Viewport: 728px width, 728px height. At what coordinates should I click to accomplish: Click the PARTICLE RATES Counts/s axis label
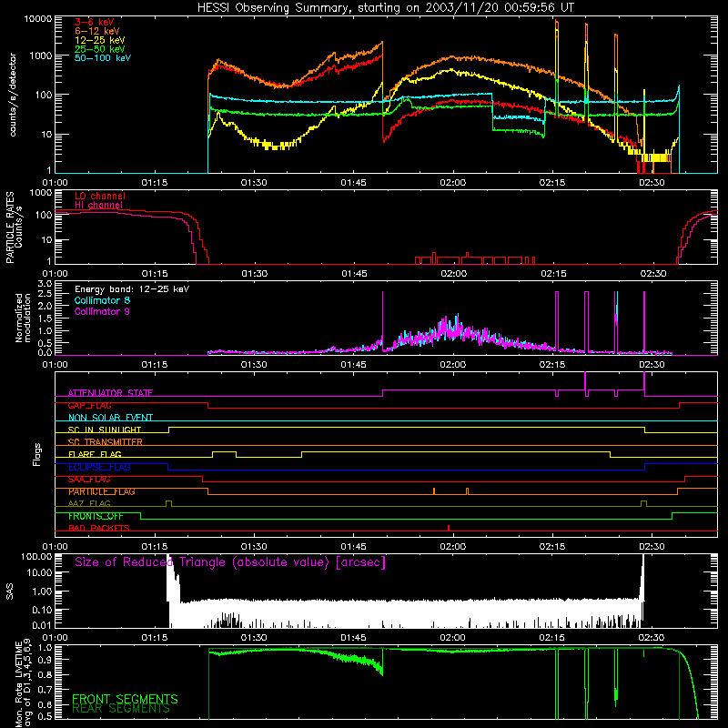click(14, 227)
